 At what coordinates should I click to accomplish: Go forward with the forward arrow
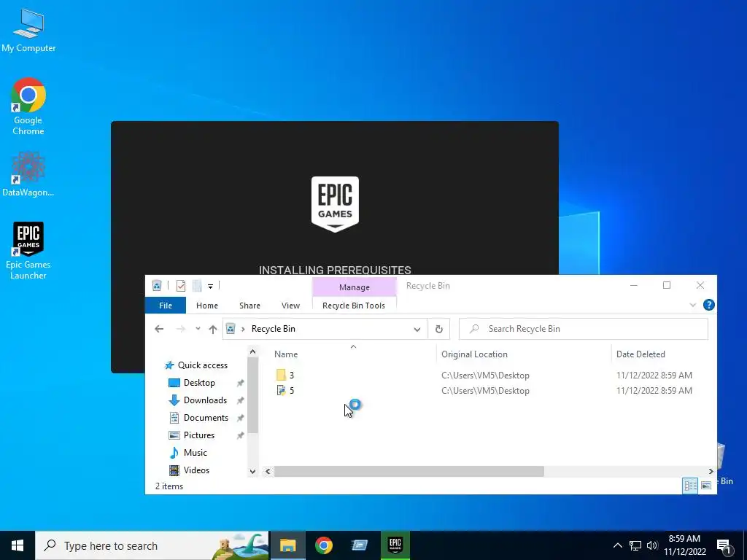pyautogui.click(x=181, y=329)
